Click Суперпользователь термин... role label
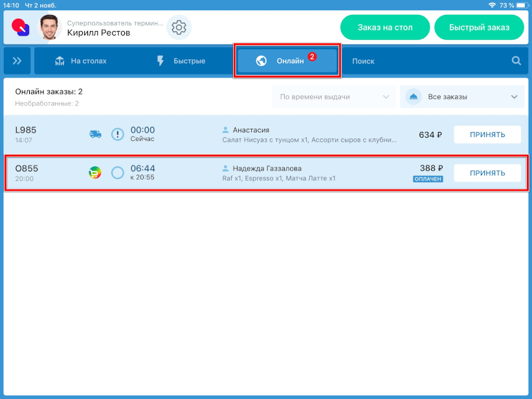Image resolution: width=532 pixels, height=399 pixels. pos(115,23)
